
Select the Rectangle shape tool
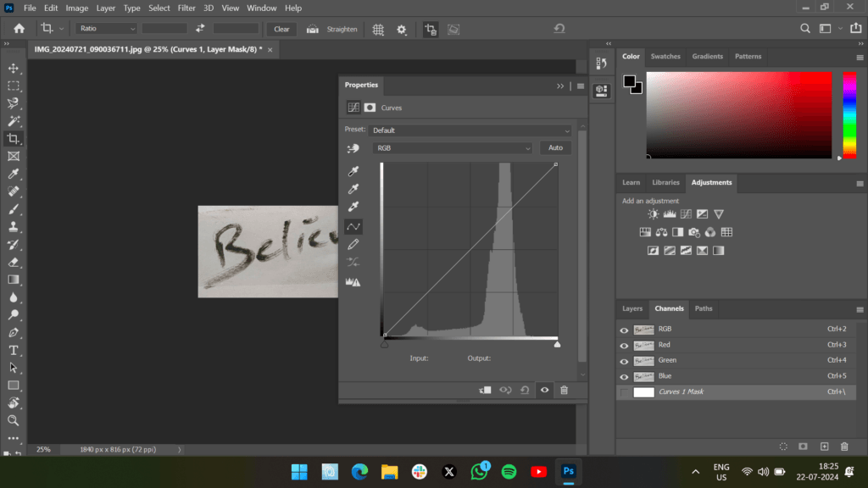pos(14,385)
